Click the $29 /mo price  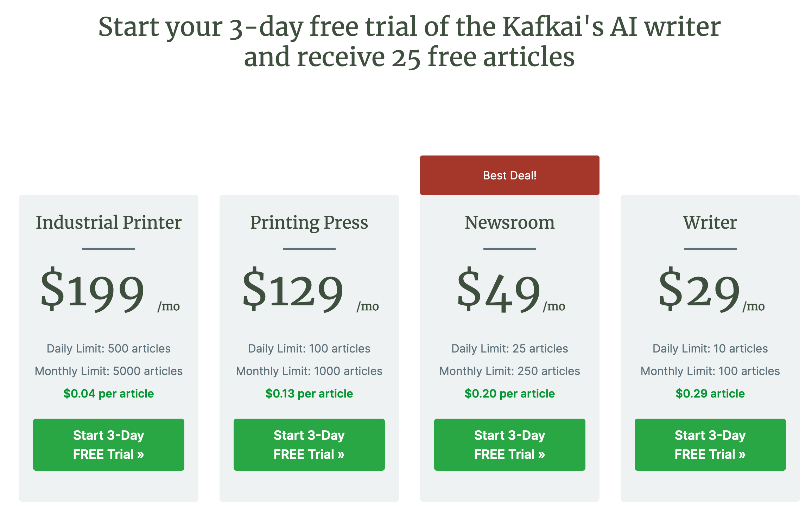(711, 290)
